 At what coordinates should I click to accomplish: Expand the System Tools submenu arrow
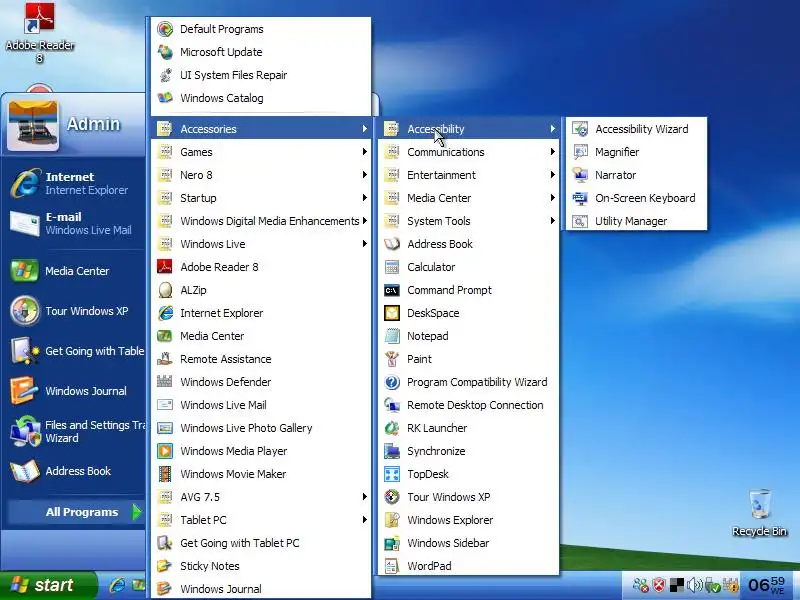click(553, 220)
